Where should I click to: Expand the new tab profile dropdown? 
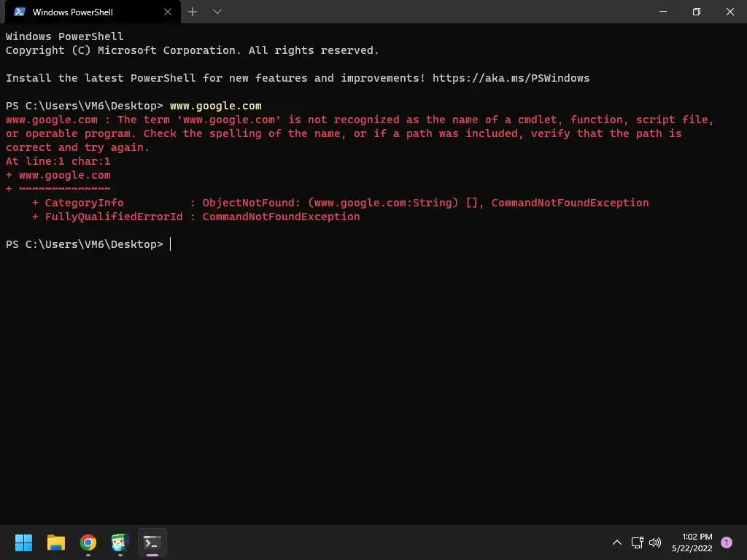217,12
